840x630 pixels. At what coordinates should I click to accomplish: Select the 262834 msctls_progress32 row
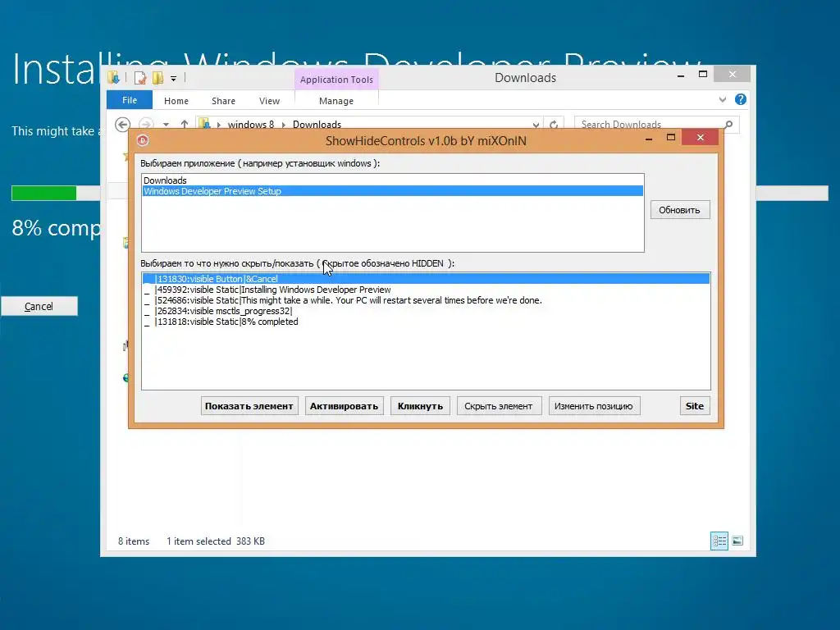tap(426, 311)
